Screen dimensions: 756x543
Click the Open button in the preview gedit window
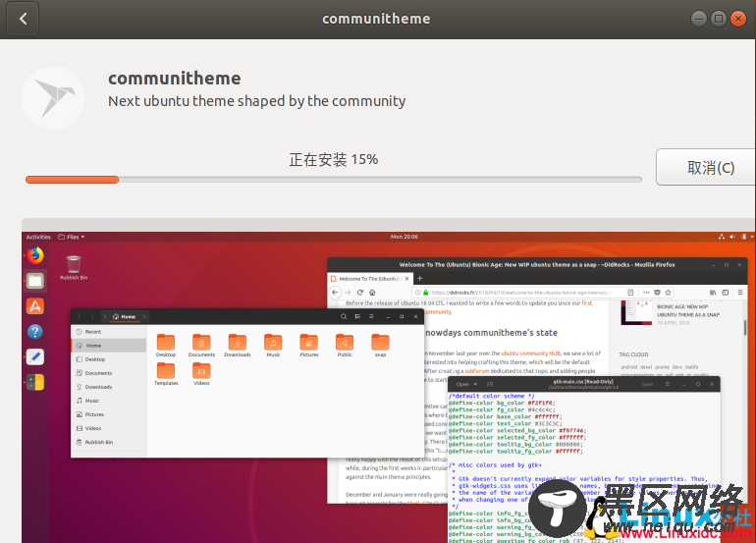tap(466, 384)
